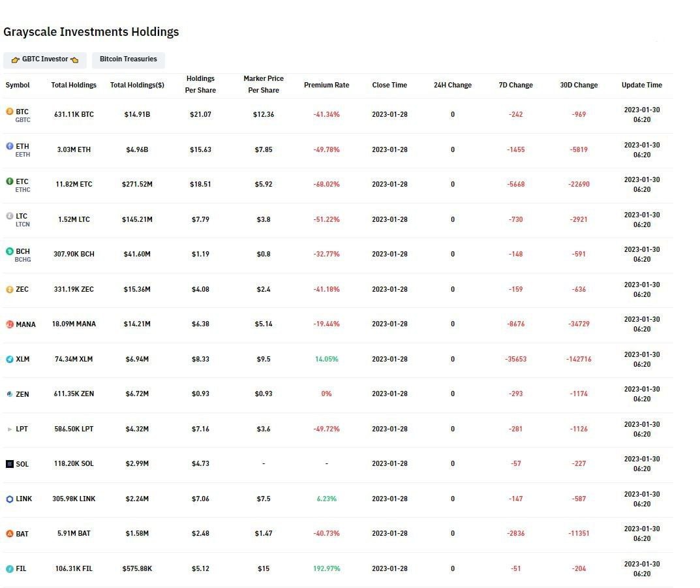The height and width of the screenshot is (588, 700).
Task: Open the GBTC ticker under BTC
Action: [x=23, y=119]
